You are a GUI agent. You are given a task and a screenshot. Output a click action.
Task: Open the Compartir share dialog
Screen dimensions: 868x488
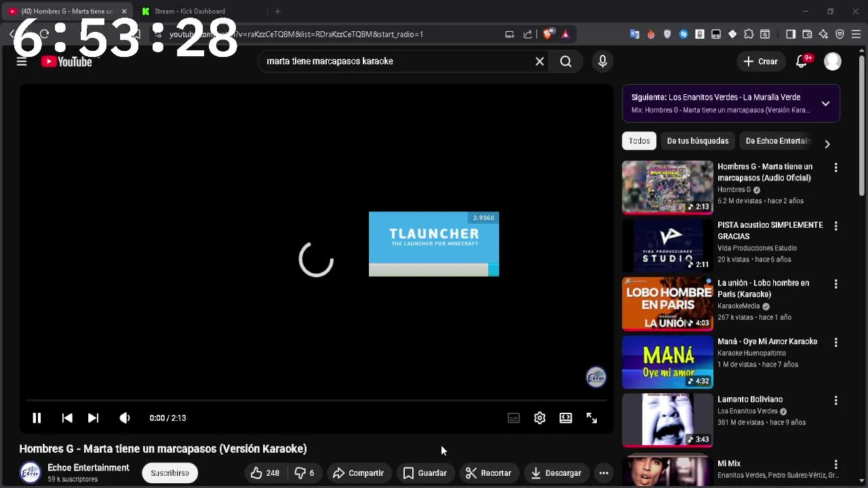(x=358, y=473)
